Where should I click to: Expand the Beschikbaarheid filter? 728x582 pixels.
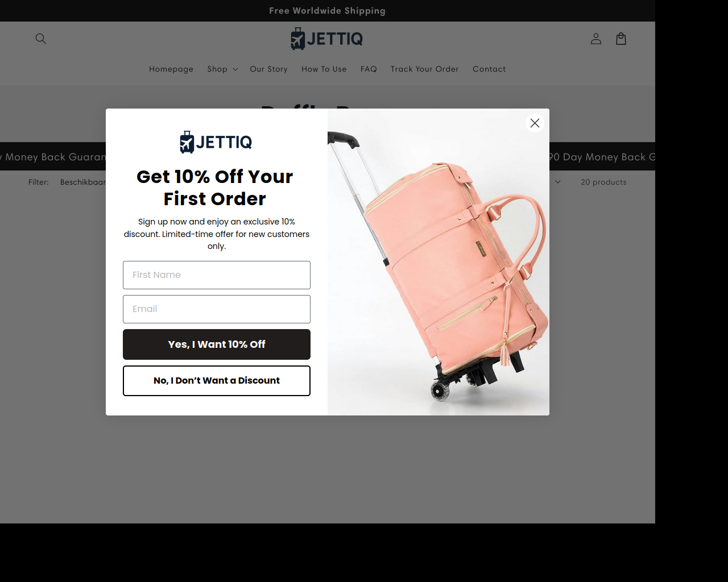tap(83, 182)
